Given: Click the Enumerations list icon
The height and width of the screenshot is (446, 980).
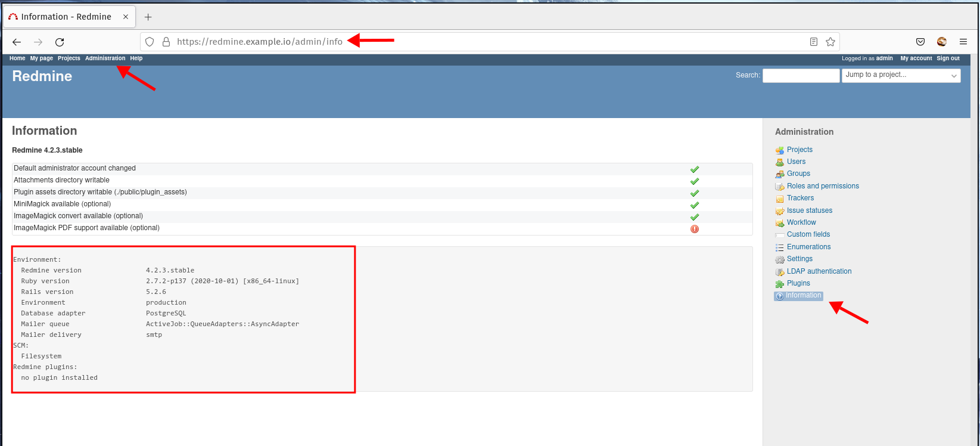Looking at the screenshot, I should click(x=780, y=247).
